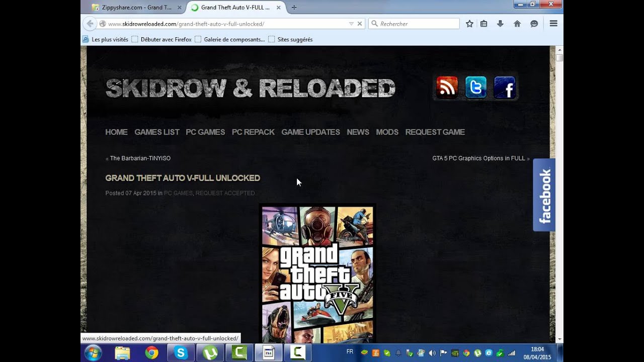Open the Windows Start button
The height and width of the screenshot is (362, 644).
click(93, 353)
